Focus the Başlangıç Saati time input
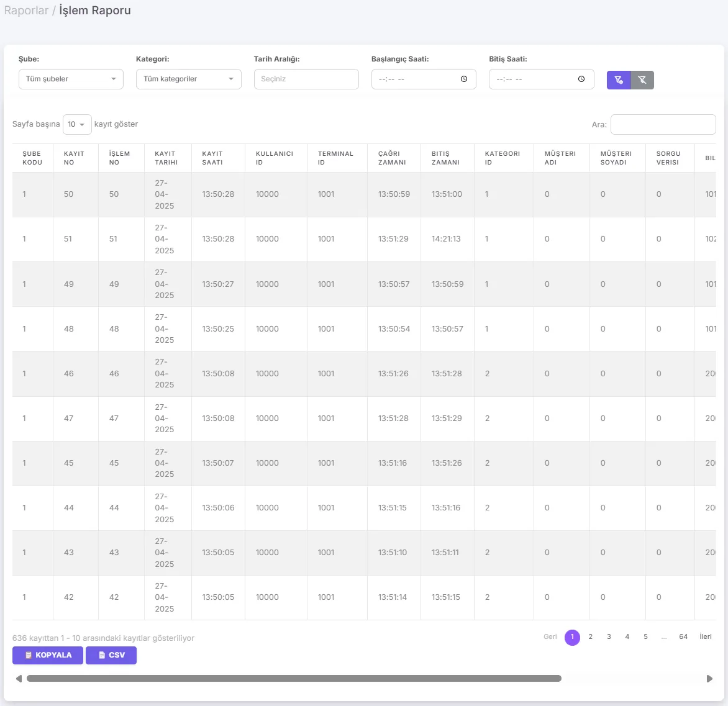This screenshot has height=706, width=728. [x=424, y=79]
